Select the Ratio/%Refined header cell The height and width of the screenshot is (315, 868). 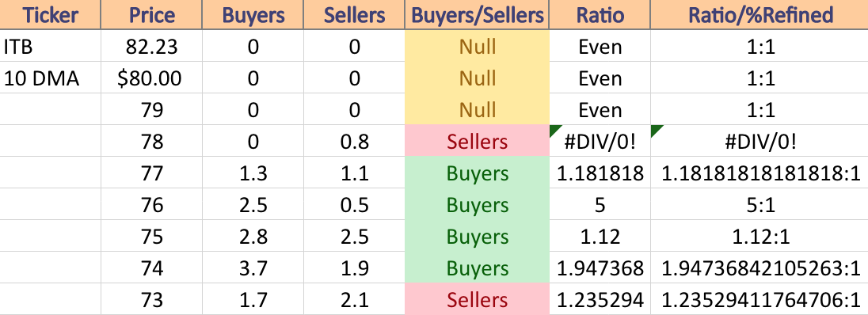pyautogui.click(x=759, y=14)
